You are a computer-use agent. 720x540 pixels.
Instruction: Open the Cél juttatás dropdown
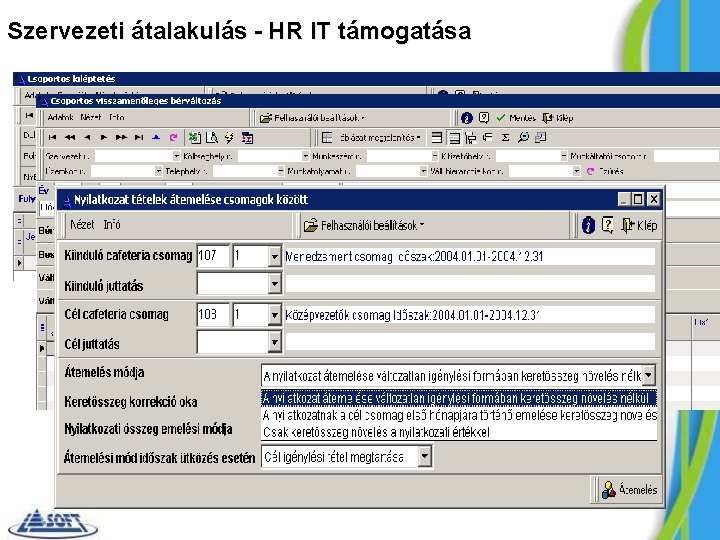[x=275, y=342]
